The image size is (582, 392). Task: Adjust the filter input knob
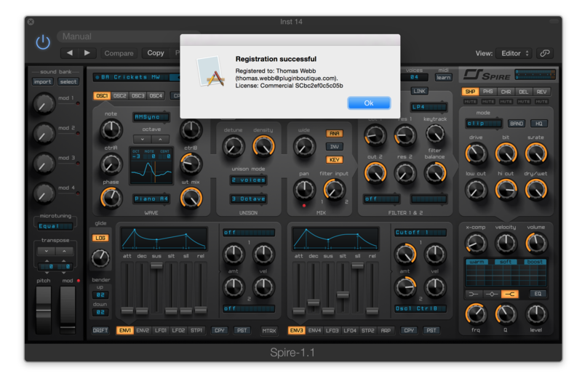click(334, 190)
